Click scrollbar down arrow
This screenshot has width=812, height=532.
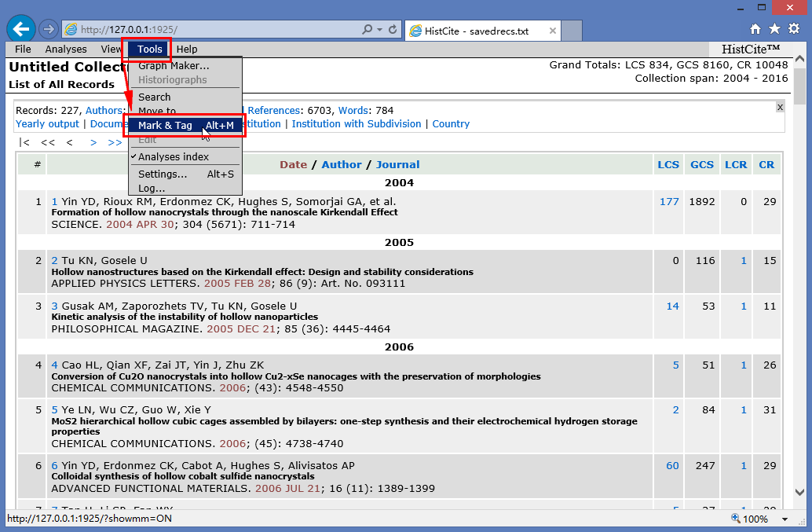800,492
